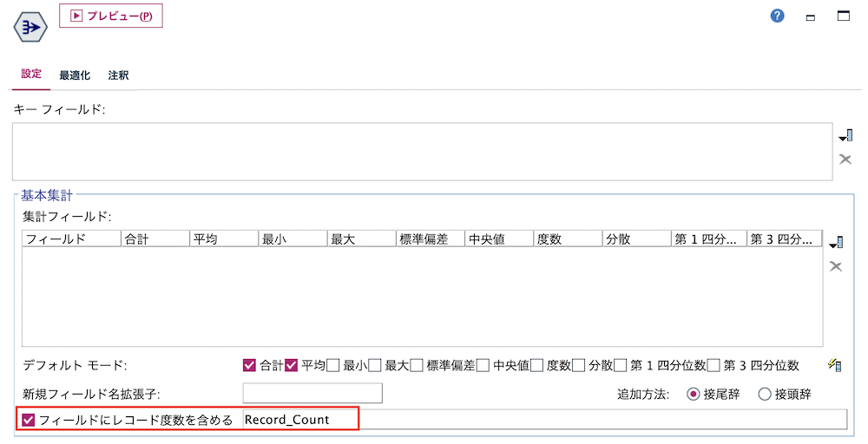The height and width of the screenshot is (444, 868).
Task: Click the Aggregate node hexagon icon
Action: coord(30,27)
